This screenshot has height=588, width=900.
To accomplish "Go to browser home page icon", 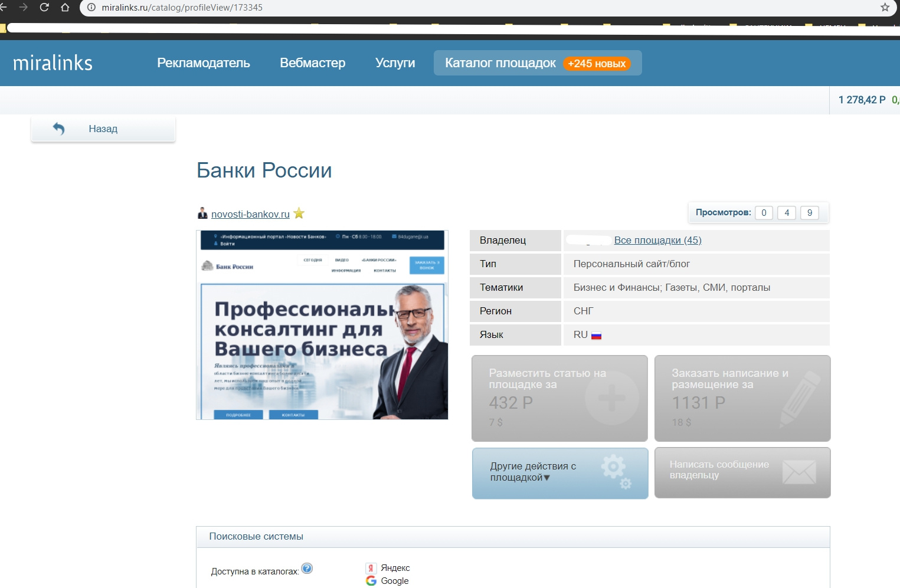I will pos(65,8).
